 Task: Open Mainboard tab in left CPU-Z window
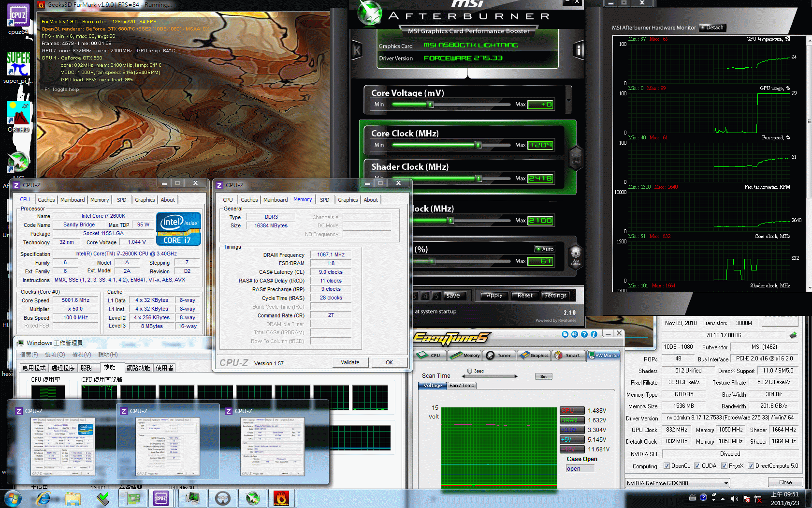(72, 200)
